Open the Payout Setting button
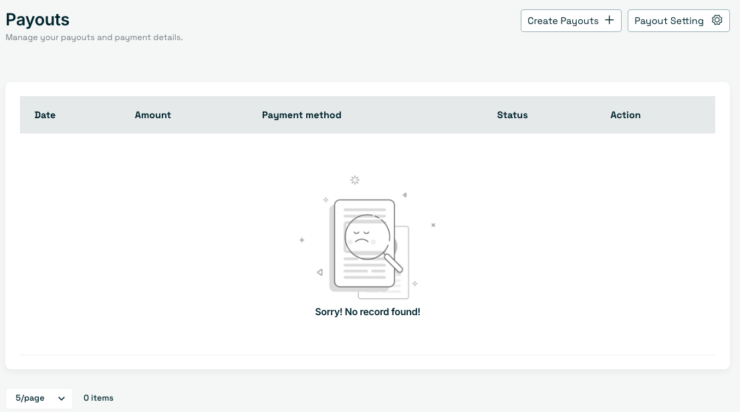 [679, 21]
